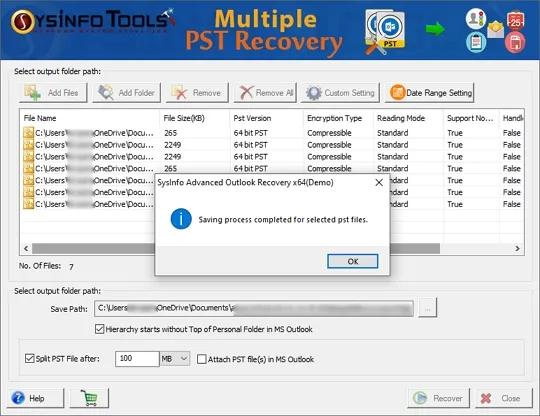Click first row with size 2249
Image resolution: width=540 pixels, height=416 pixels.
point(272,145)
